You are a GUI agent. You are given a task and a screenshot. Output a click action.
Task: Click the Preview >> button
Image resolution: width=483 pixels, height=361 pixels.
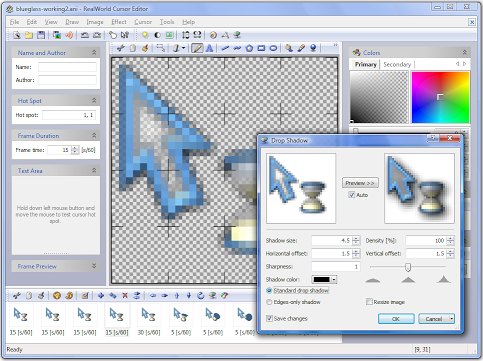pyautogui.click(x=360, y=183)
